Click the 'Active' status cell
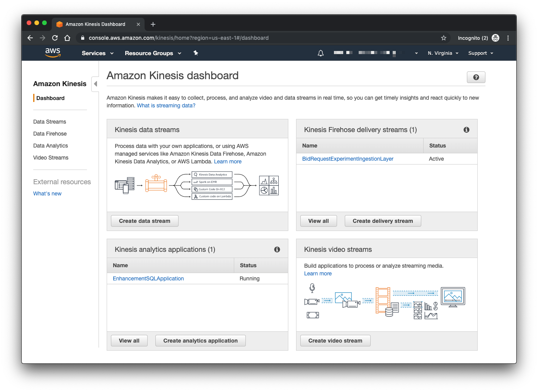538x392 pixels. click(436, 159)
